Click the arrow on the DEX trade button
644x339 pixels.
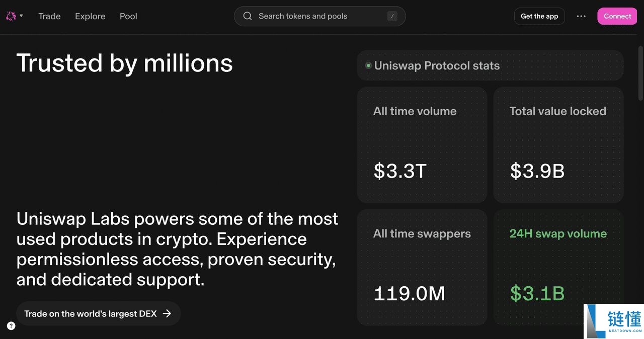[x=167, y=313]
